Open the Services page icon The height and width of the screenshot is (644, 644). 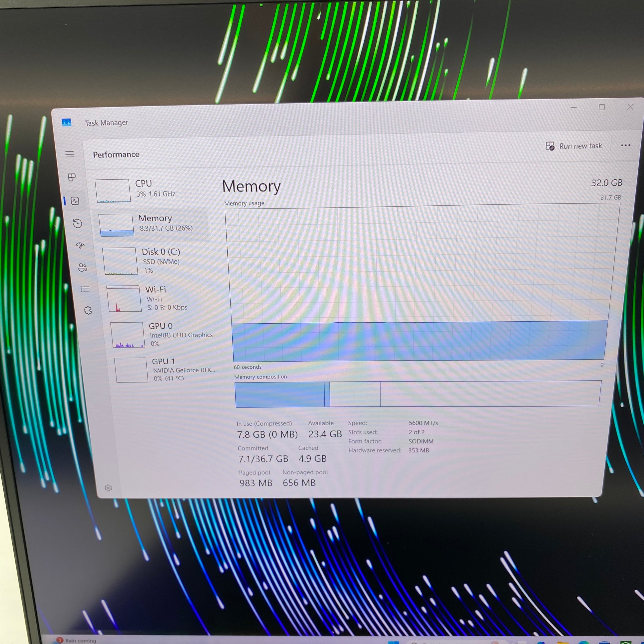click(88, 311)
